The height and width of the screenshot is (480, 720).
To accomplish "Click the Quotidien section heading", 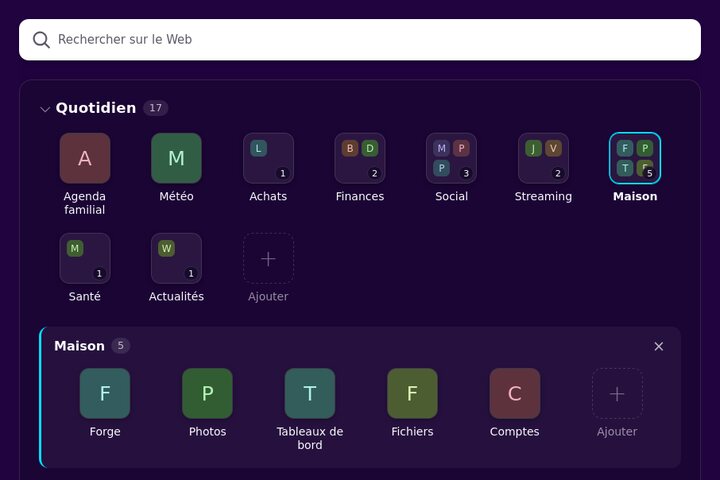I will click(x=96, y=108).
